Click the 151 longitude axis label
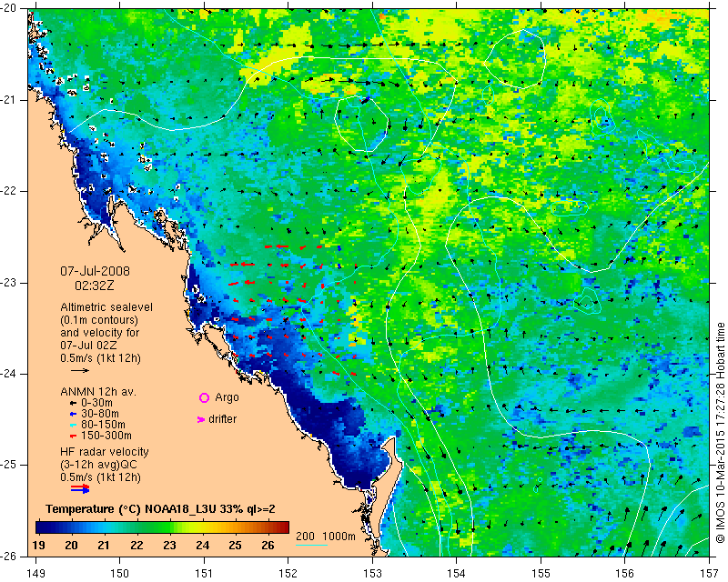The image size is (728, 582). 204,574
